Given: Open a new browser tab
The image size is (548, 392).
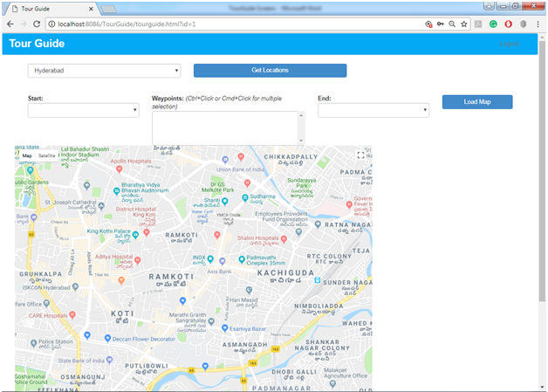Looking at the screenshot, I should (x=109, y=9).
